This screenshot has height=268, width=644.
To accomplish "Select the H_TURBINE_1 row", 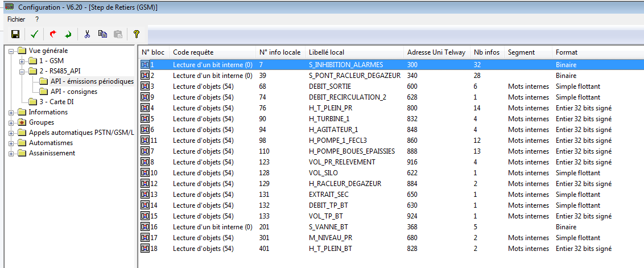I will pyautogui.click(x=328, y=119).
